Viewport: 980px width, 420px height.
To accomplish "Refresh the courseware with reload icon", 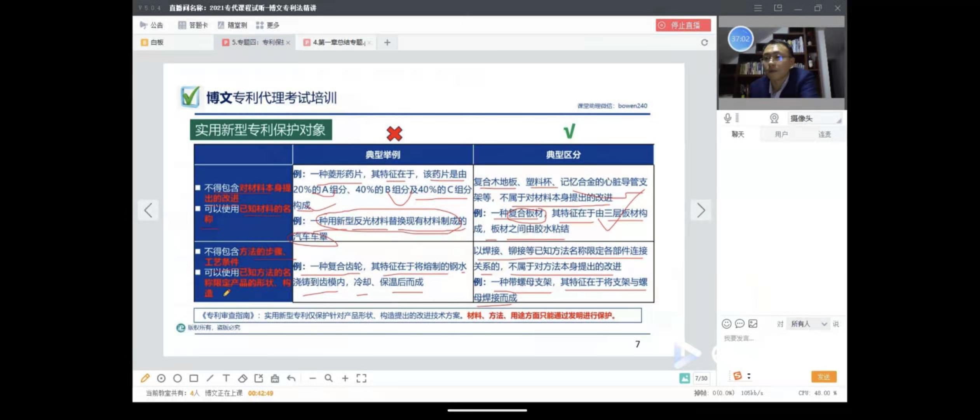I will 704,42.
